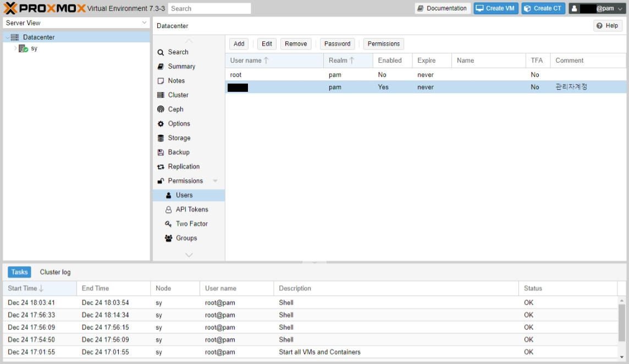
Task: Click the Create CT cube icon
Action: tap(528, 8)
